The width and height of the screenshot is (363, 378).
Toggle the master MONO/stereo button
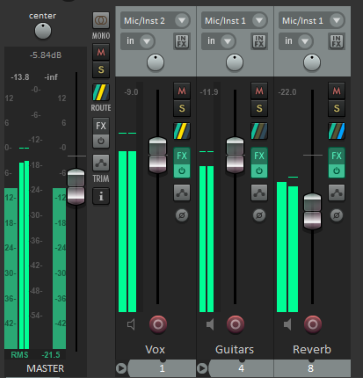coord(101,21)
